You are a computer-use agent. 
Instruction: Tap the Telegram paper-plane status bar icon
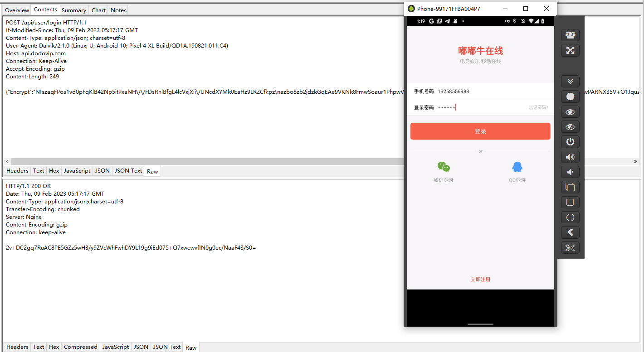coord(447,21)
